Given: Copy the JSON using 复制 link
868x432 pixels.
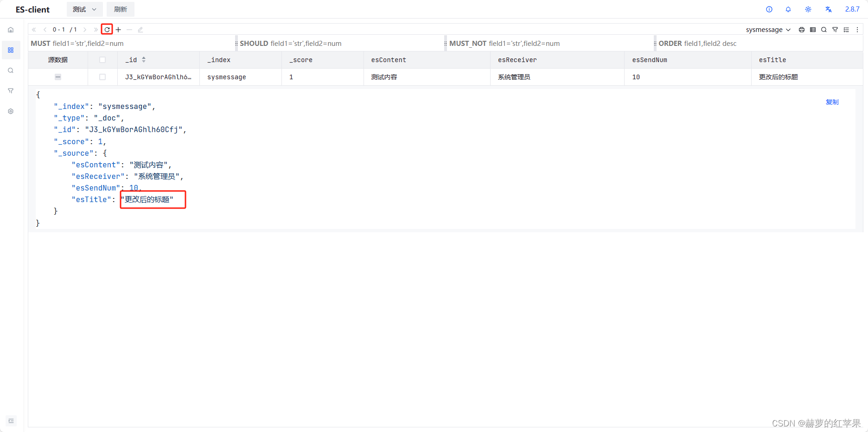Looking at the screenshot, I should (832, 102).
